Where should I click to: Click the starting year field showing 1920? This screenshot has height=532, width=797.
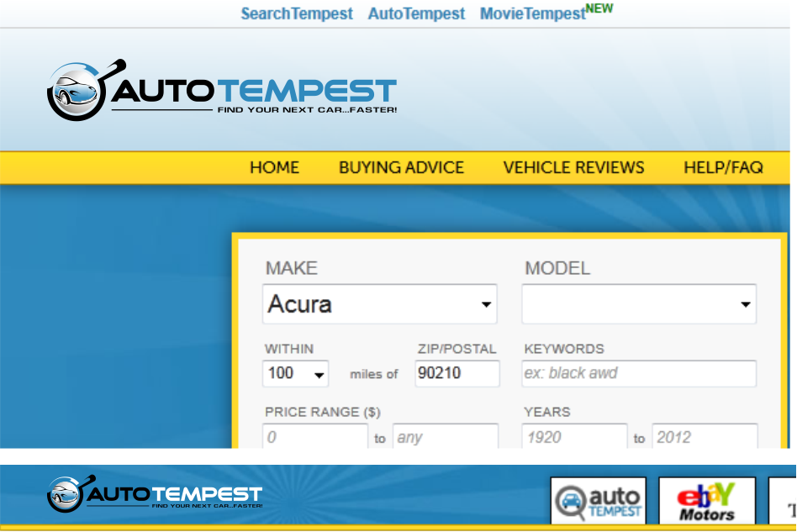click(573, 437)
